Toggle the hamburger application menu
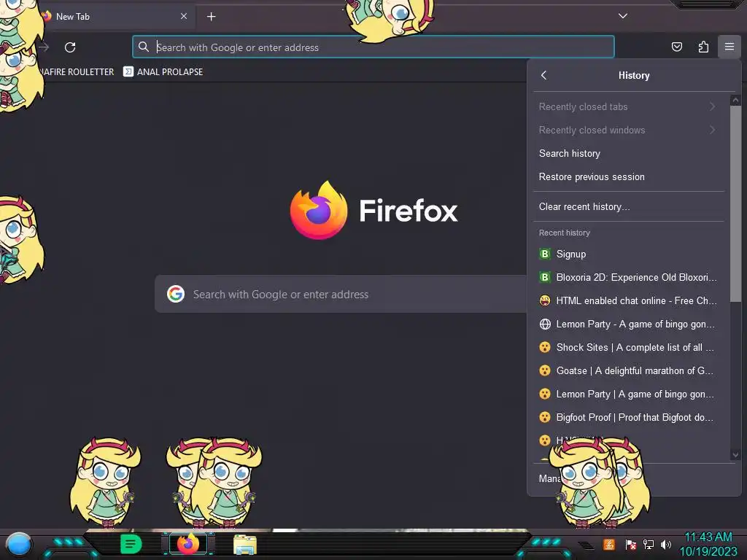The image size is (747, 560). tap(729, 47)
